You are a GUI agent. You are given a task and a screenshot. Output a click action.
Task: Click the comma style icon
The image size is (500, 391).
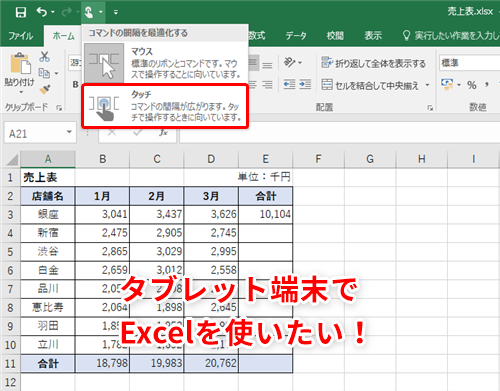click(x=487, y=85)
